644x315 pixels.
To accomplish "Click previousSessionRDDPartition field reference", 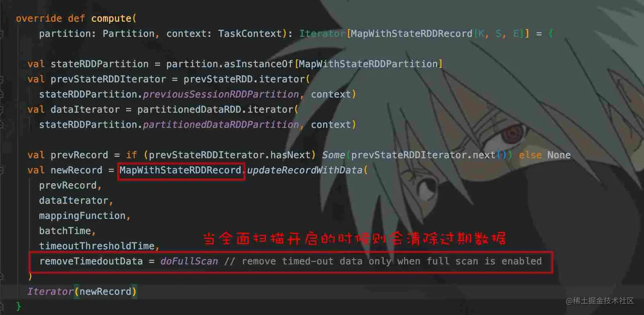I will pos(221,94).
